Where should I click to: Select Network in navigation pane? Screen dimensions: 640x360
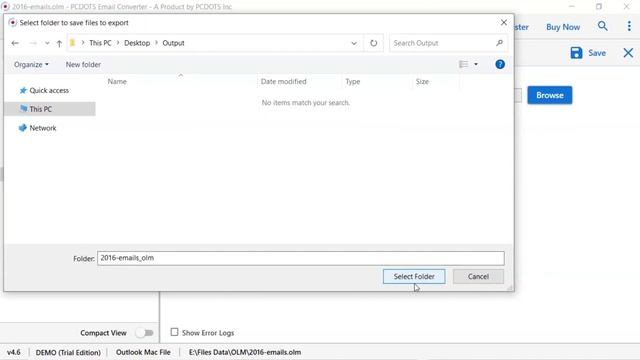[42, 128]
